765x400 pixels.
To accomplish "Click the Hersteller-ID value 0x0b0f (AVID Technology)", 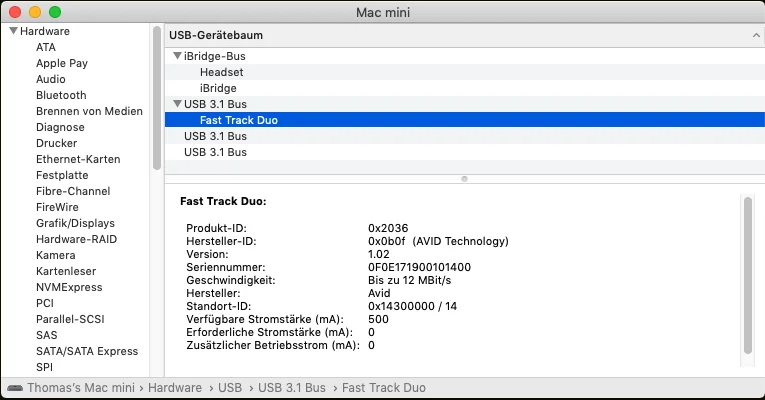I will [438, 241].
